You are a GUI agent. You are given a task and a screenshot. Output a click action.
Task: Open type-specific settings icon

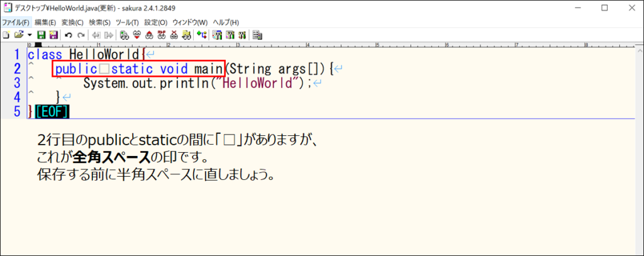tap(230, 35)
